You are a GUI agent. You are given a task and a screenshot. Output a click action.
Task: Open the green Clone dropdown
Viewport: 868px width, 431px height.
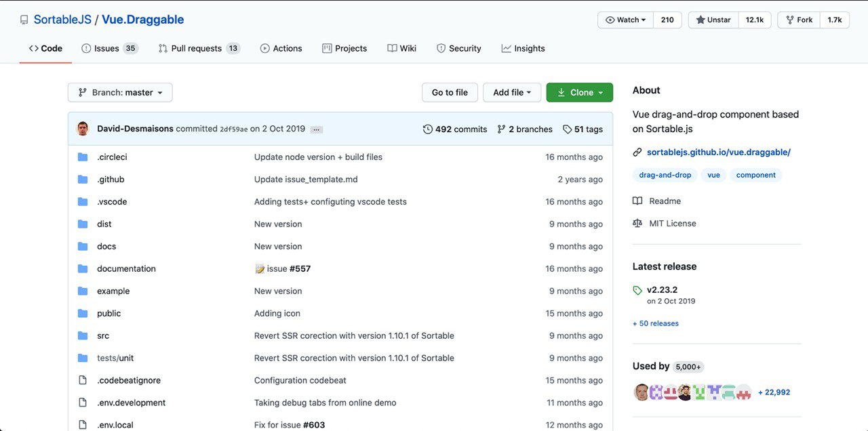[x=579, y=93]
